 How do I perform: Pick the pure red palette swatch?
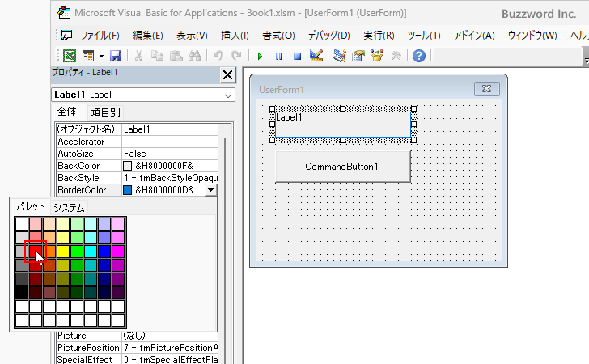click(36, 252)
